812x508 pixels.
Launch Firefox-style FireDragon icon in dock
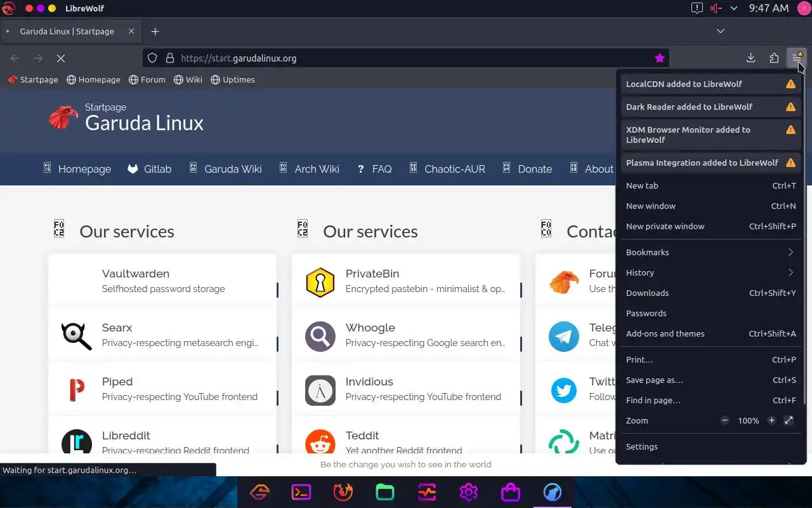point(343,492)
